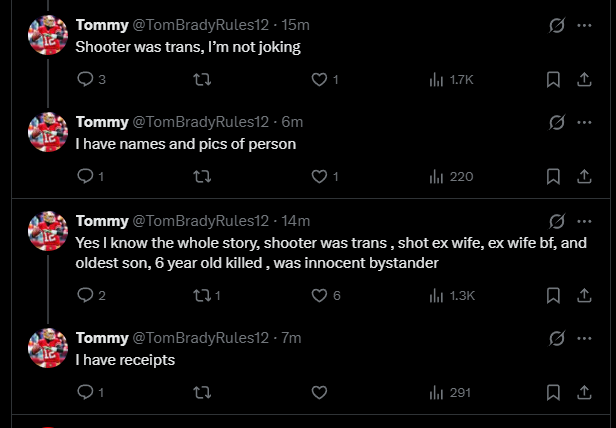Open the 14m timestamp link
The width and height of the screenshot is (616, 428).
pyautogui.click(x=296, y=220)
